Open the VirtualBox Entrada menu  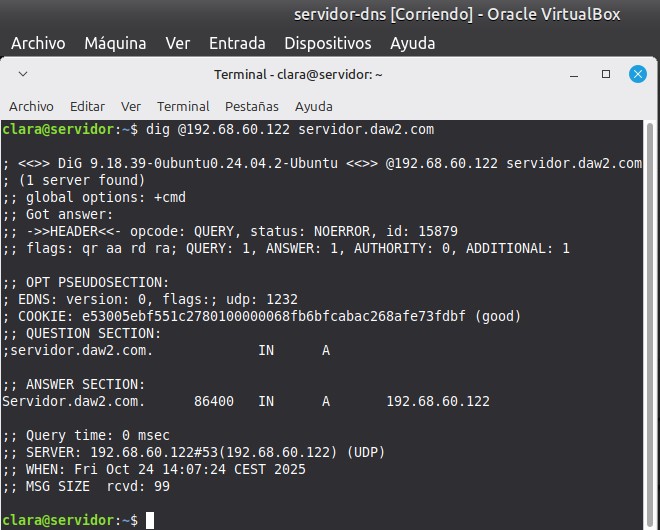(237, 43)
